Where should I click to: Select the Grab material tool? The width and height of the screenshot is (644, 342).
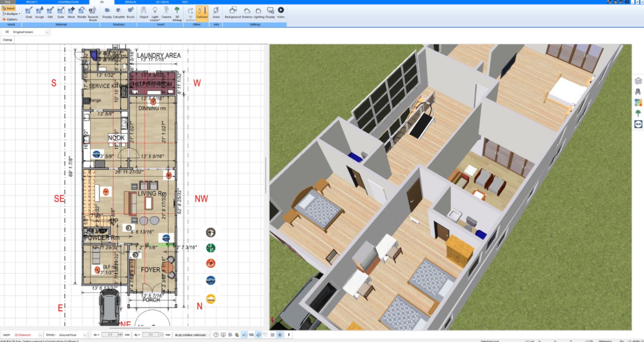29,13
